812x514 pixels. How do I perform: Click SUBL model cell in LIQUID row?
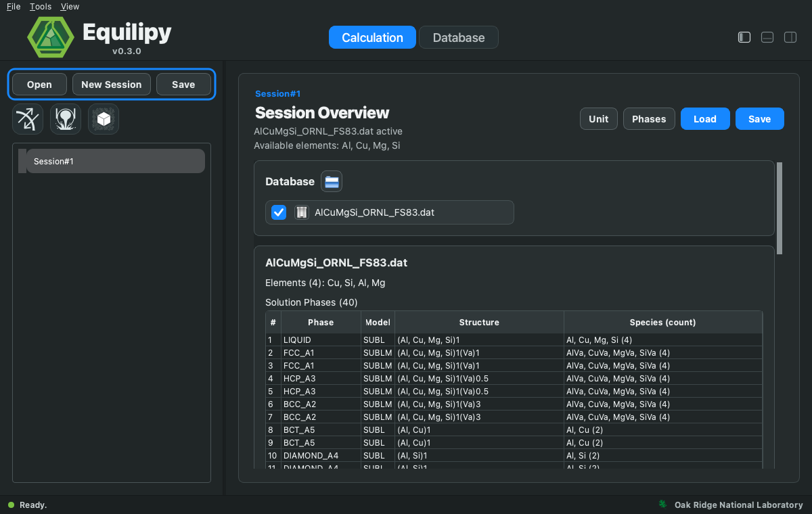pos(378,340)
